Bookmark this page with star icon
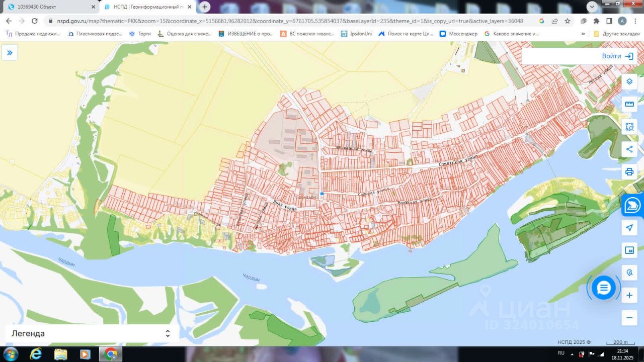 click(567, 21)
